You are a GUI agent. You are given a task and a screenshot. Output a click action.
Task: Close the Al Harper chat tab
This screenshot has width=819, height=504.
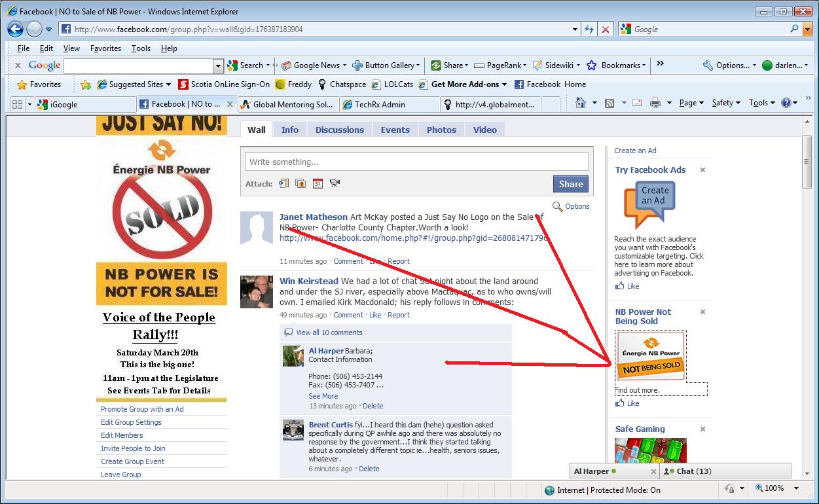pos(653,471)
